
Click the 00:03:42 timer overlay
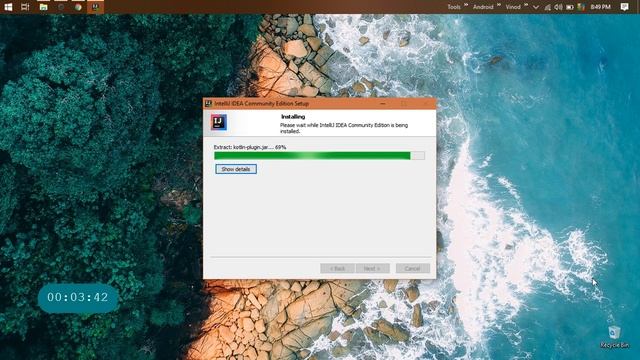[78, 298]
